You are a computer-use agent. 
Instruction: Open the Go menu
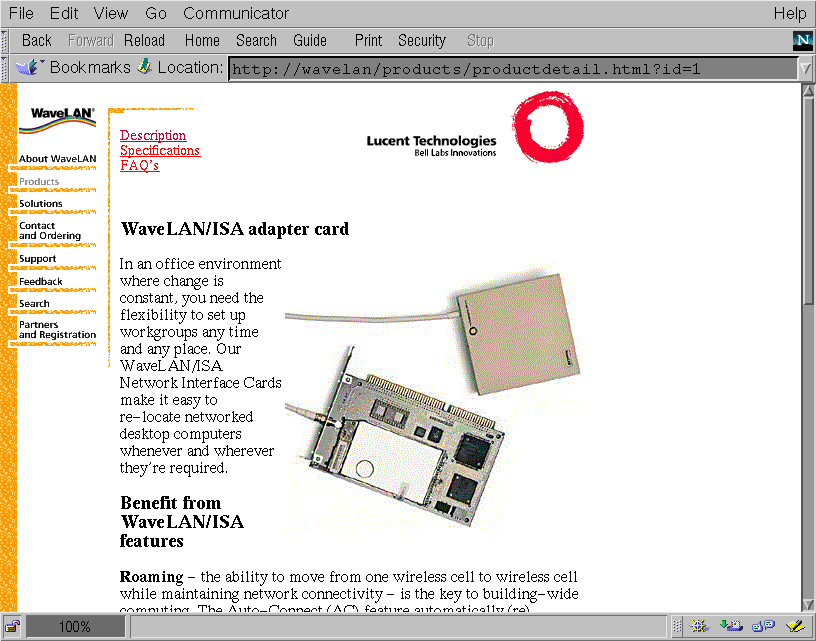(156, 13)
